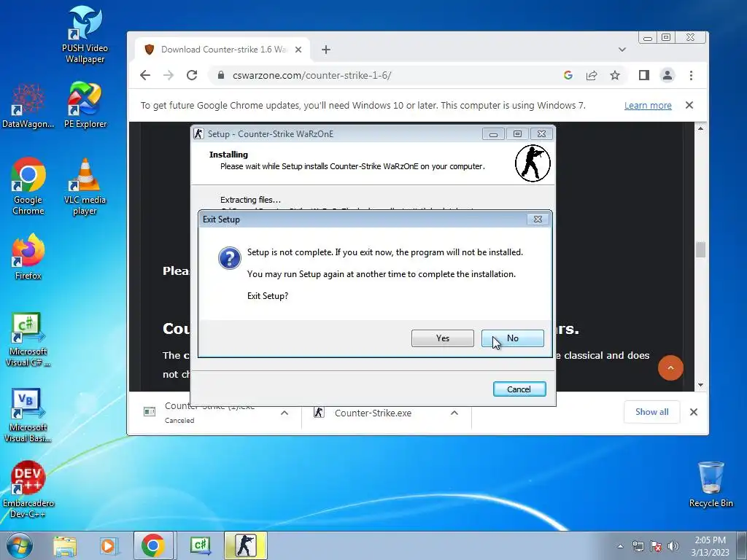Open the Action Center flag icon
The height and width of the screenshot is (560, 747).
pos(656,546)
